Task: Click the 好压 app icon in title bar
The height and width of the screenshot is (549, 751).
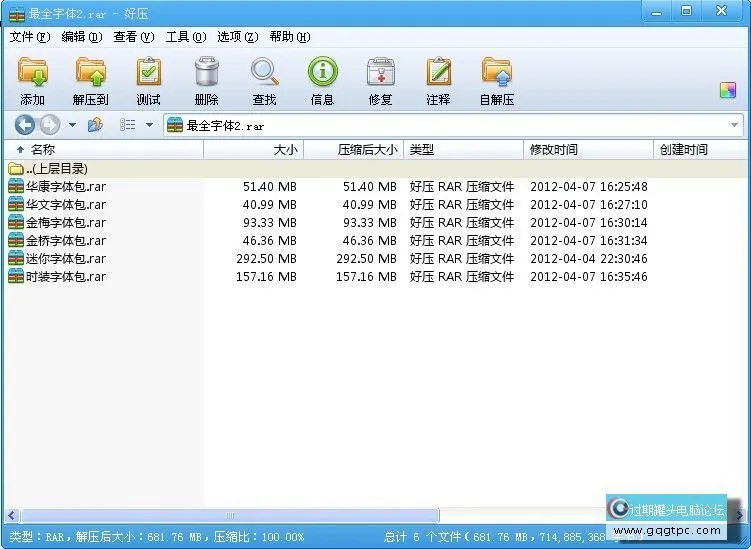Action: 17,14
